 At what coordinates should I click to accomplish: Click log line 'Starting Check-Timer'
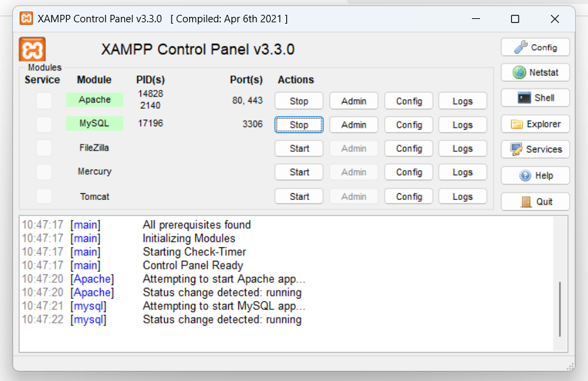(194, 252)
